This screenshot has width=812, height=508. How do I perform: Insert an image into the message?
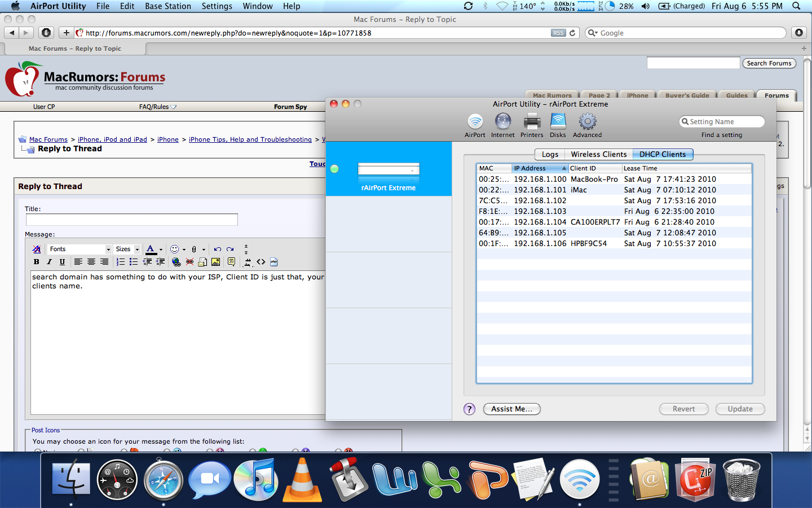(x=216, y=262)
